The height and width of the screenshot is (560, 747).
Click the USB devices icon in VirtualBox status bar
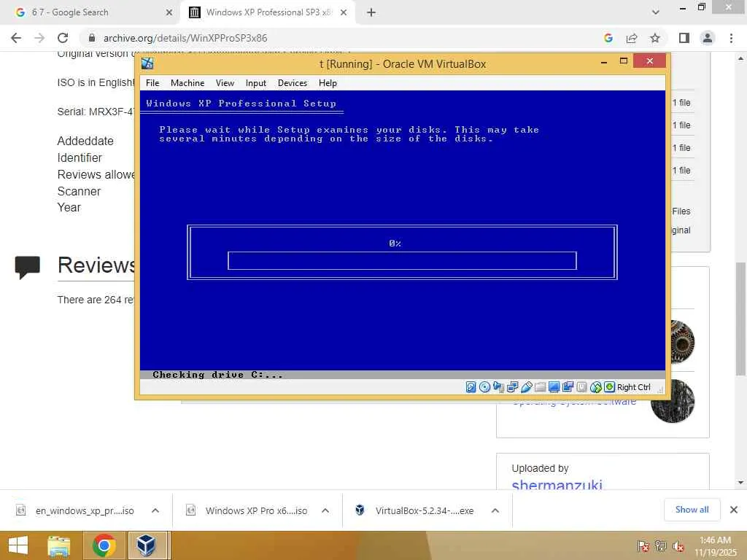point(526,387)
